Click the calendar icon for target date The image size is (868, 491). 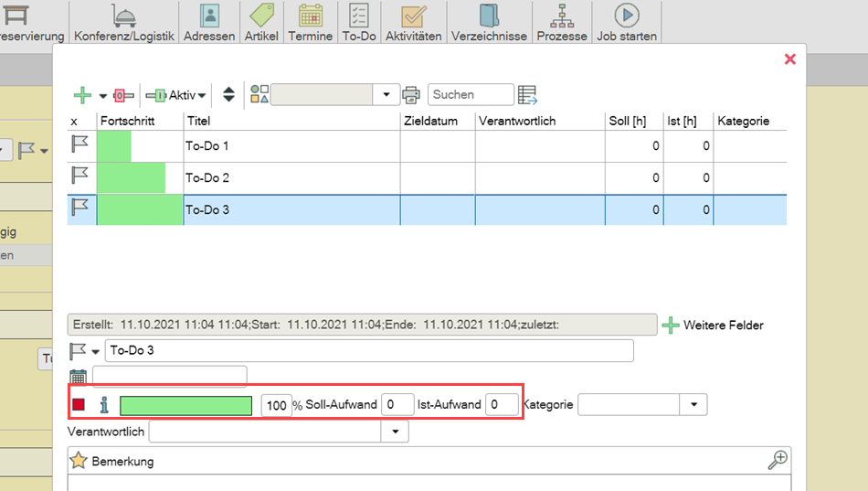click(x=78, y=376)
